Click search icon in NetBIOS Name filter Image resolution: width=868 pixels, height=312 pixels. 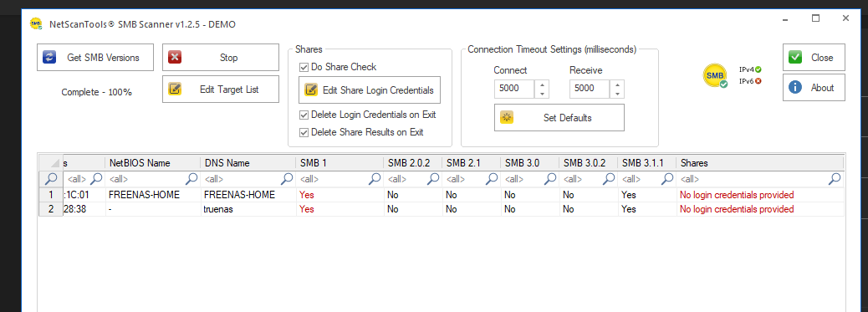192,178
